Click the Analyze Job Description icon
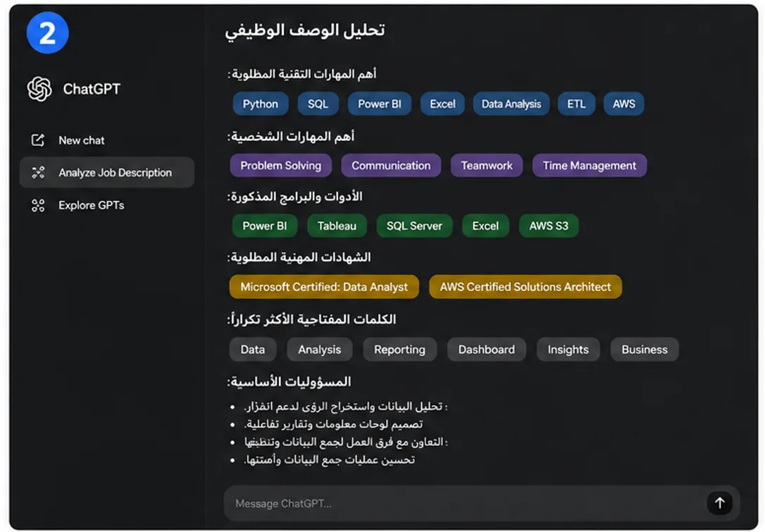Screen dimensions: 765x532 point(38,173)
